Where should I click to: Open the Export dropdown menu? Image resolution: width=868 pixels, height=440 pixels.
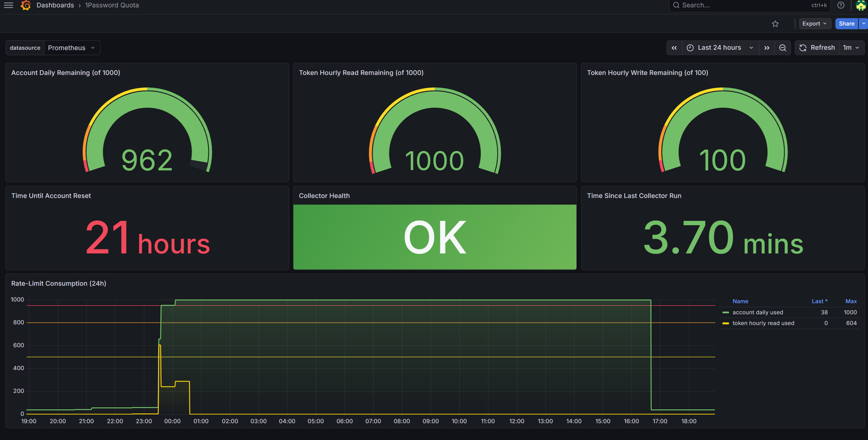click(814, 24)
